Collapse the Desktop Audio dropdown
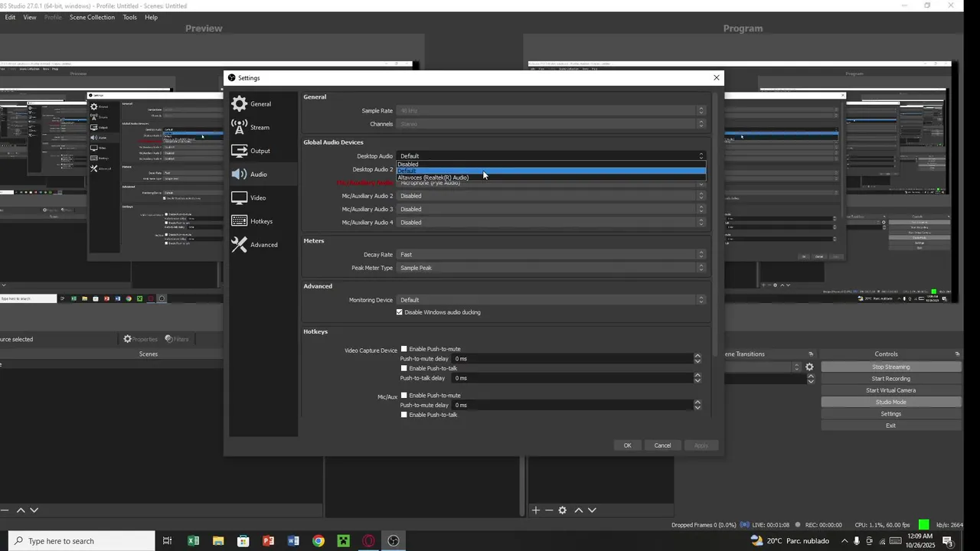 click(x=551, y=156)
